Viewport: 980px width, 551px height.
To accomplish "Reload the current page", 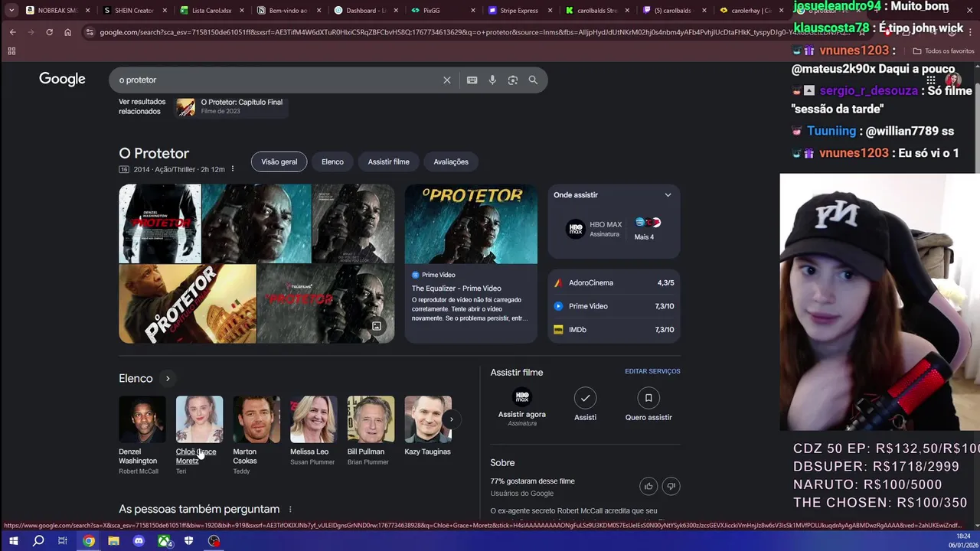I will click(x=49, y=32).
